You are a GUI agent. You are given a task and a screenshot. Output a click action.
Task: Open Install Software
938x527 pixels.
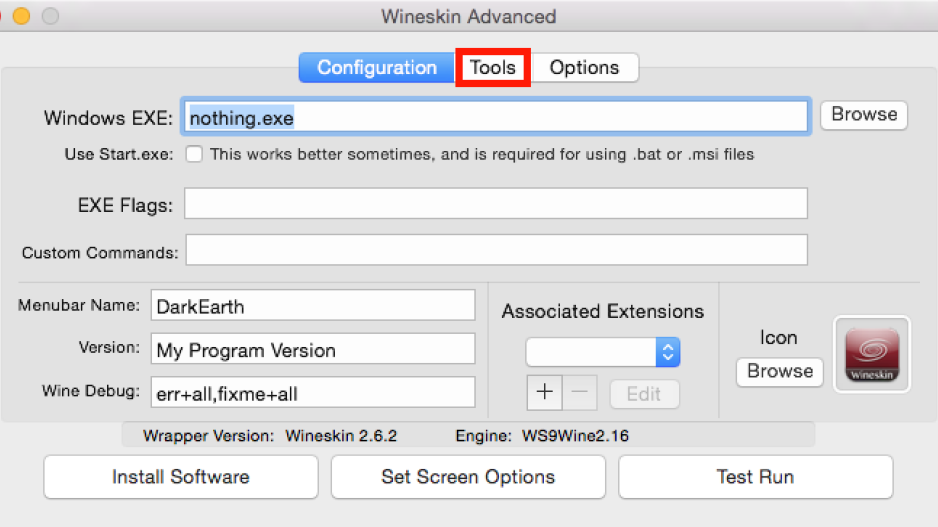coord(181,477)
